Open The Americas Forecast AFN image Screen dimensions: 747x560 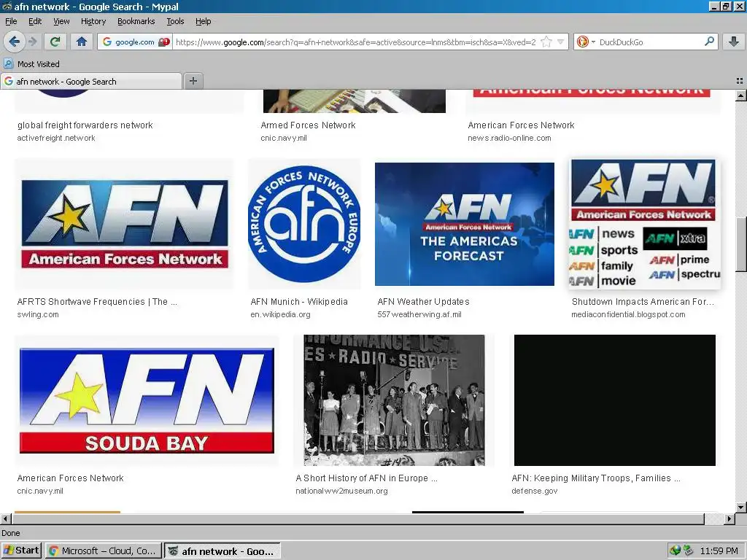coord(465,224)
